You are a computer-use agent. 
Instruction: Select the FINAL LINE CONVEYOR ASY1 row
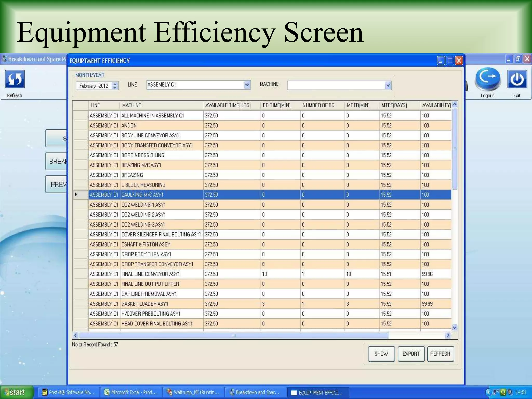(150, 274)
